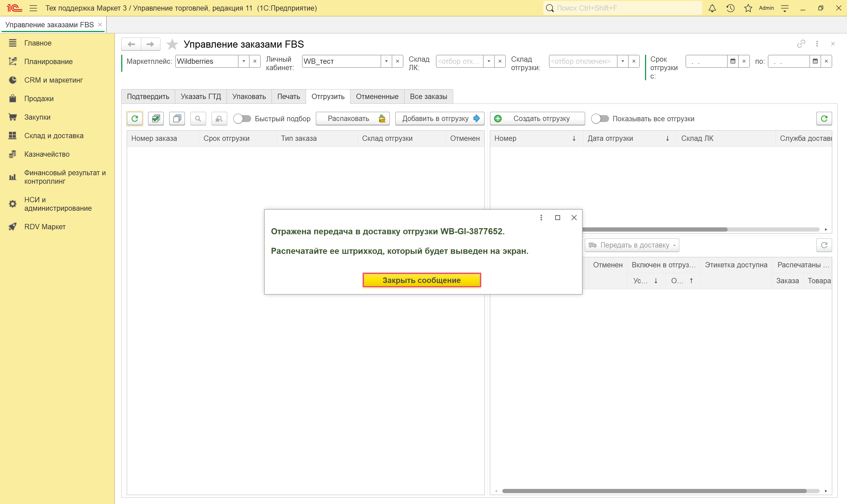Click the horizontal scrollbar in shipments table
The height and width of the screenshot is (504, 847).
click(x=655, y=229)
